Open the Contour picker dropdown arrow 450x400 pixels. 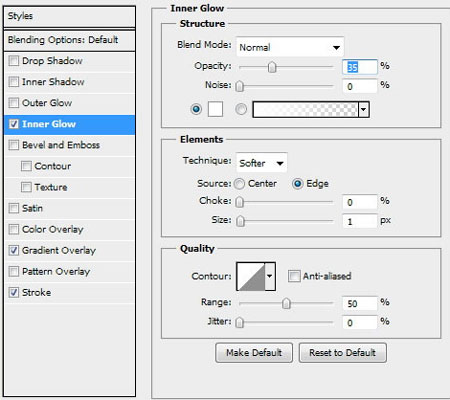point(270,276)
